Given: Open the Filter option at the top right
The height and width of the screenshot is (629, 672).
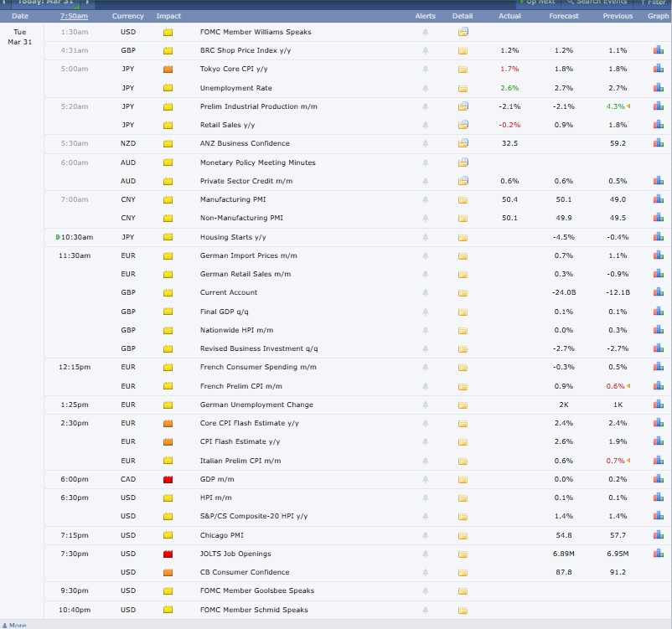Looking at the screenshot, I should pyautogui.click(x=655, y=3).
